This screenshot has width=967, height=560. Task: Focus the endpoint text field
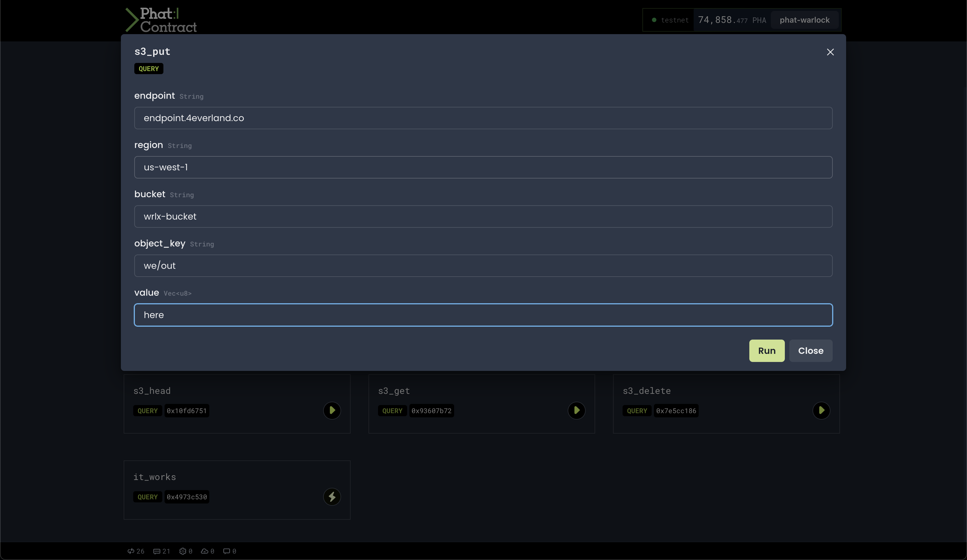click(x=483, y=118)
